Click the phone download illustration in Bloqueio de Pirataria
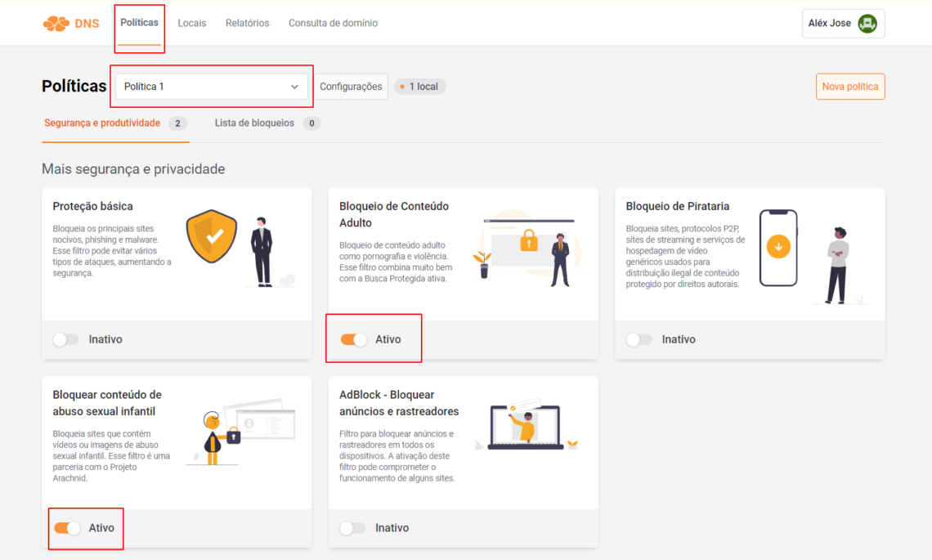This screenshot has height=560, width=932. (778, 248)
